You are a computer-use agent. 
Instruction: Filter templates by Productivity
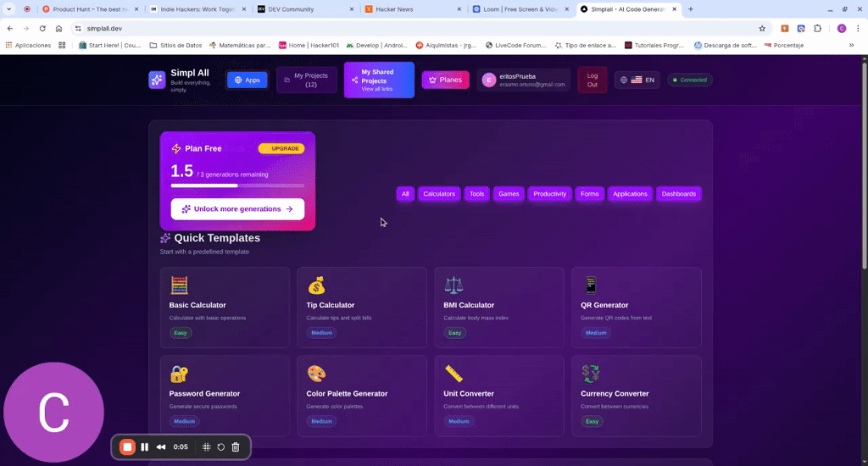(x=549, y=194)
